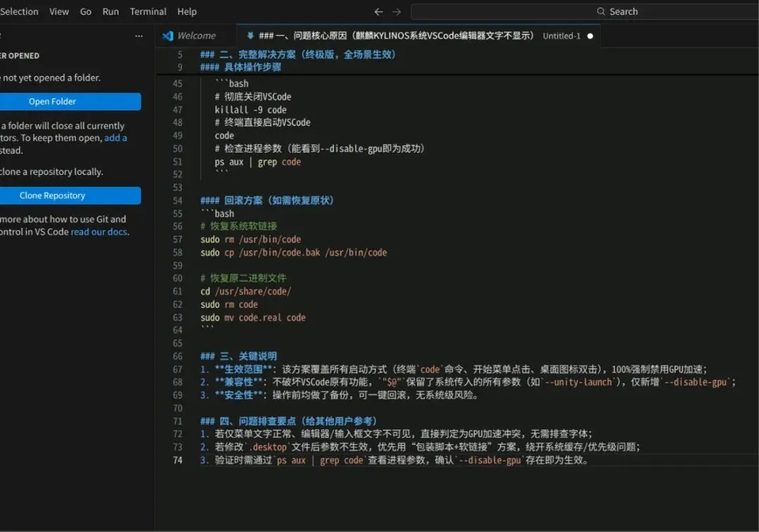Open the Run menu
This screenshot has height=532, width=759.
(110, 12)
